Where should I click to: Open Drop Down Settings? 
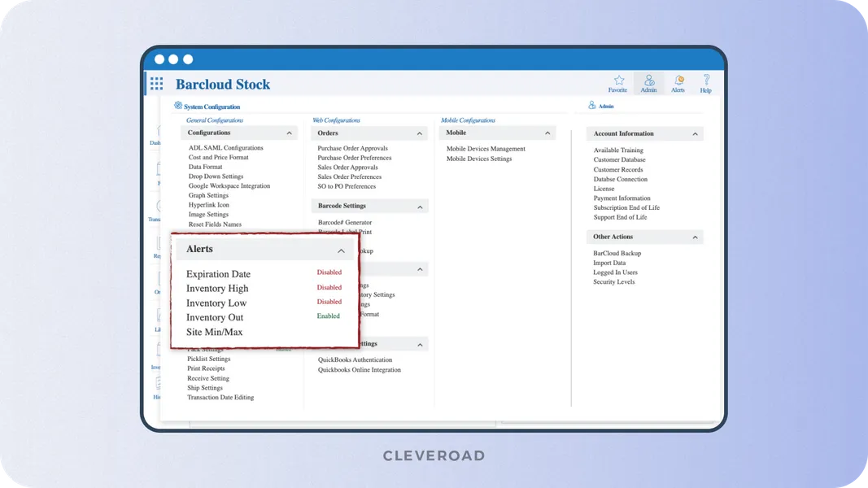216,176
